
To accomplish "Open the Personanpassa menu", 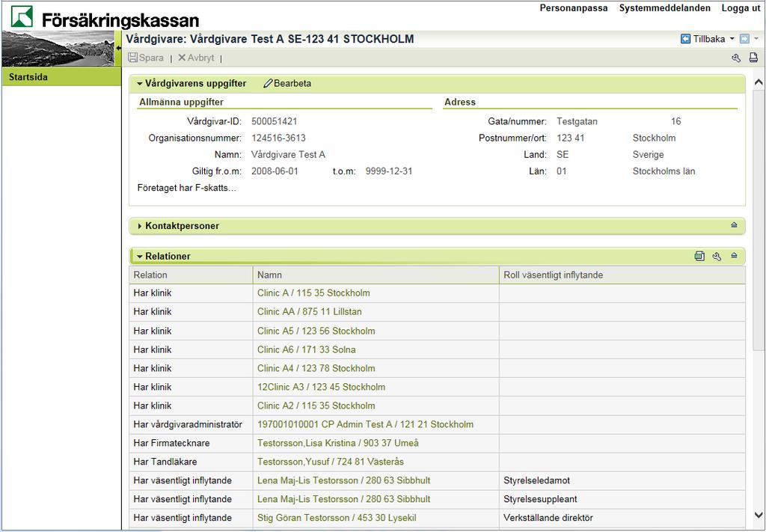I will pos(574,8).
